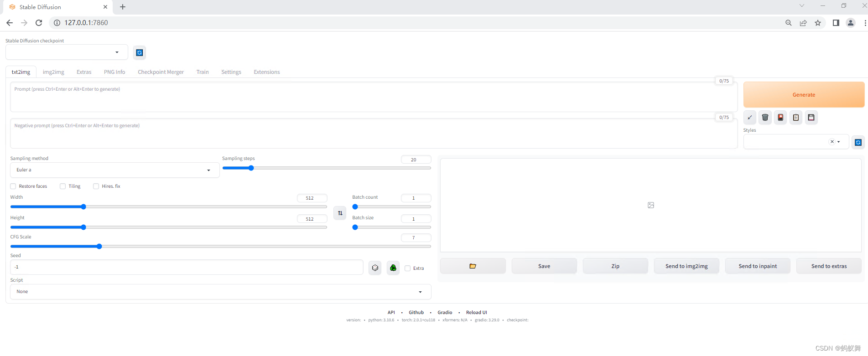Open the Github footer link

tap(416, 313)
